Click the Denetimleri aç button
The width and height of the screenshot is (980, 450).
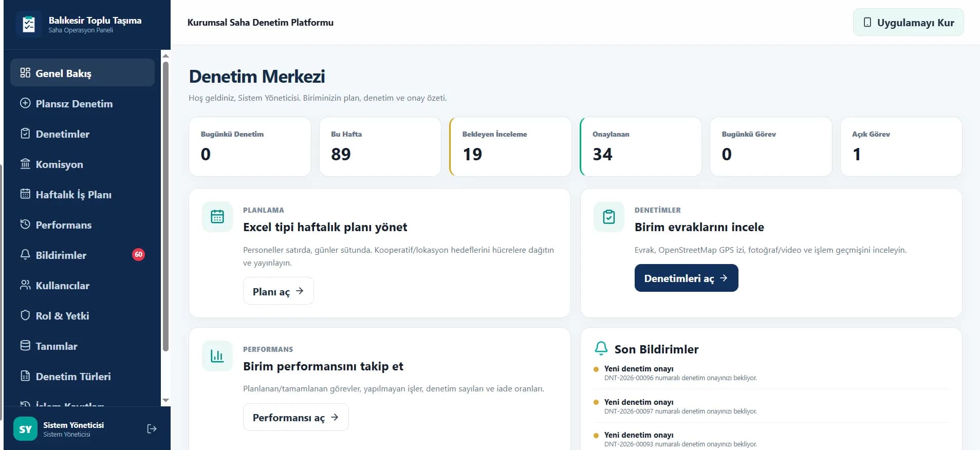686,278
